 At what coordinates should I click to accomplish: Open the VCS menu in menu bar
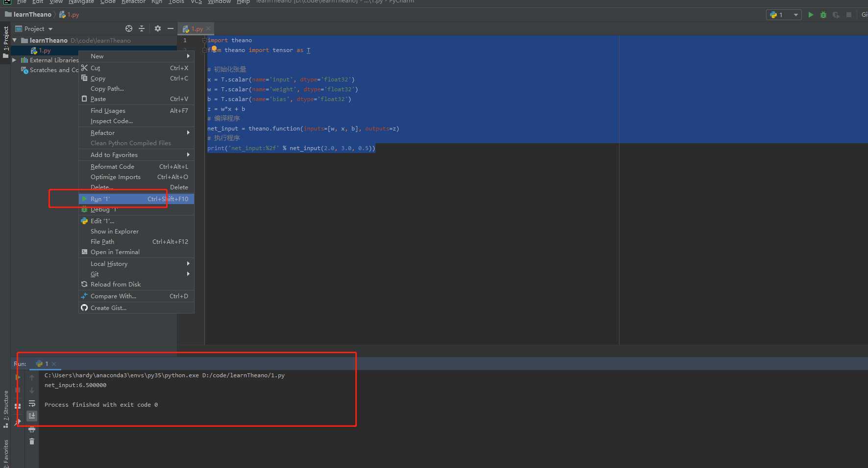(x=196, y=1)
